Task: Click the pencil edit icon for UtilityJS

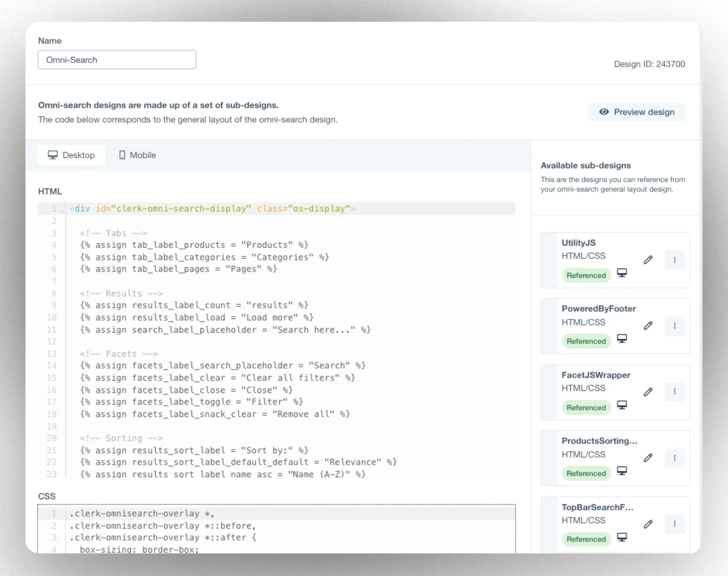Action: [648, 260]
